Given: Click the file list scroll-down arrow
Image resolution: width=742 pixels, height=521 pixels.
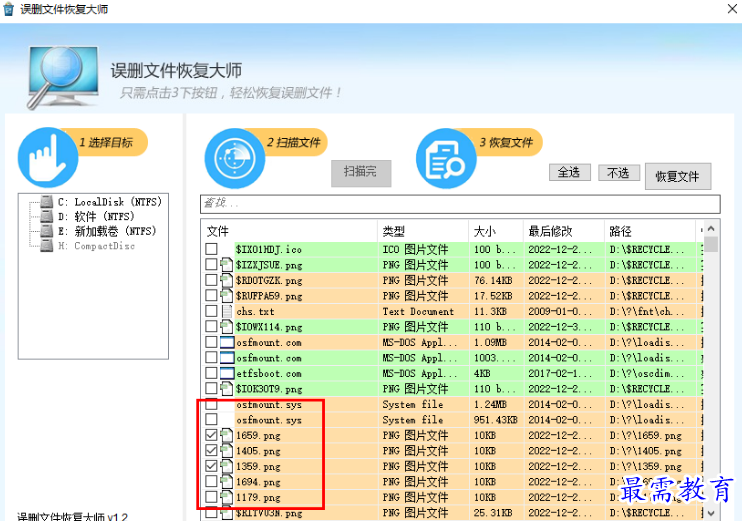Looking at the screenshot, I should 711,513.
